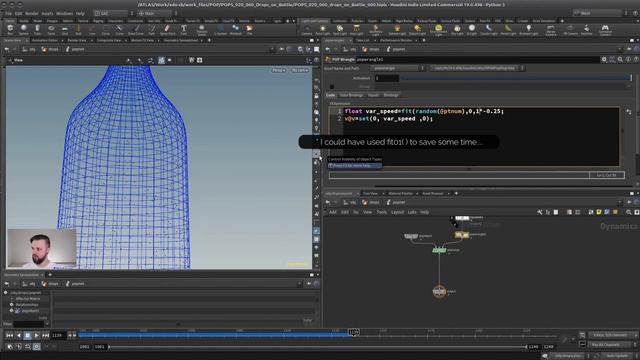Select the Torus shelf tool
The width and height of the screenshot is (640, 360).
[x=51, y=29]
